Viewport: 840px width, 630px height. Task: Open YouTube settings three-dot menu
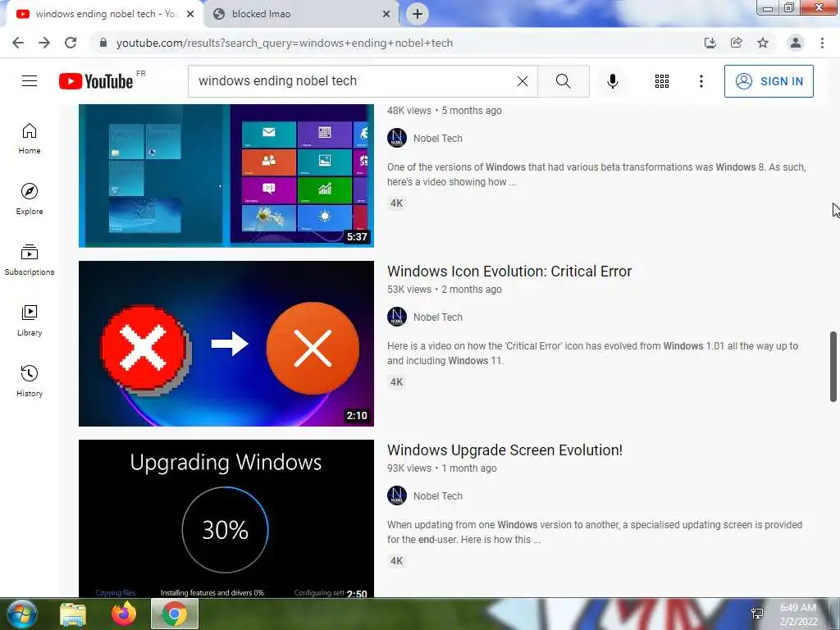pyautogui.click(x=701, y=81)
